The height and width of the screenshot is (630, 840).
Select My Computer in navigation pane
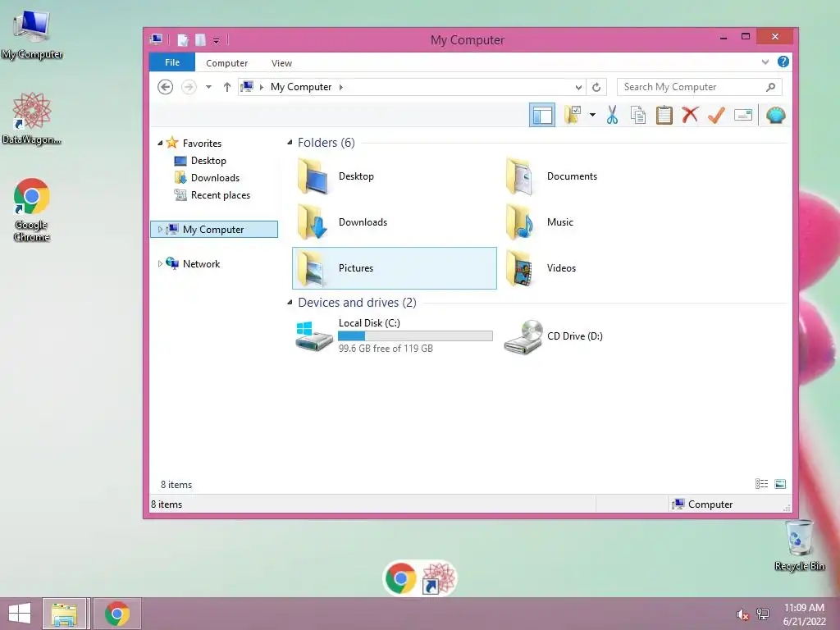tap(214, 230)
